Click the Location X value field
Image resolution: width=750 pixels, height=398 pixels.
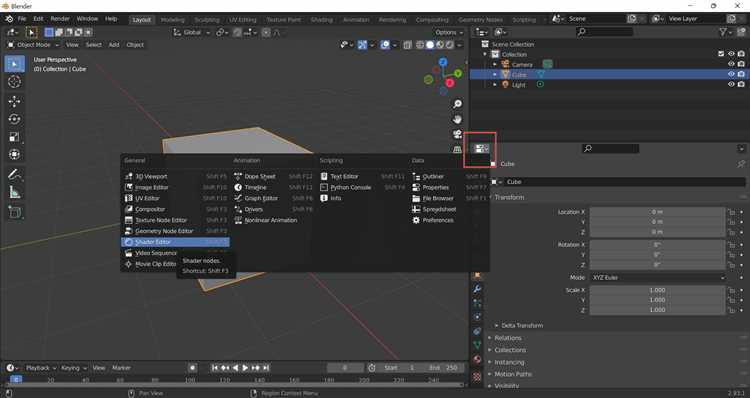(x=657, y=212)
